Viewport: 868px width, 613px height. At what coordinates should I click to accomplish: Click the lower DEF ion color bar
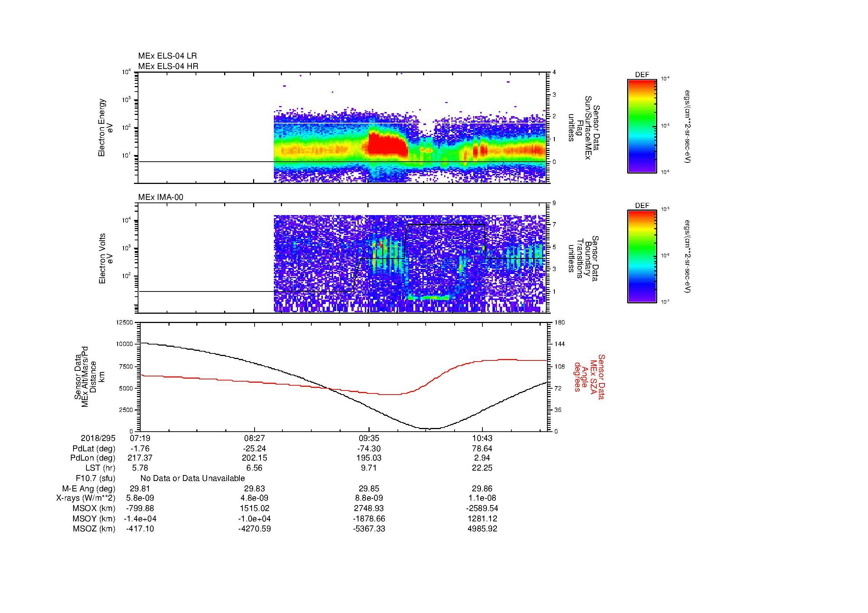tap(642, 257)
